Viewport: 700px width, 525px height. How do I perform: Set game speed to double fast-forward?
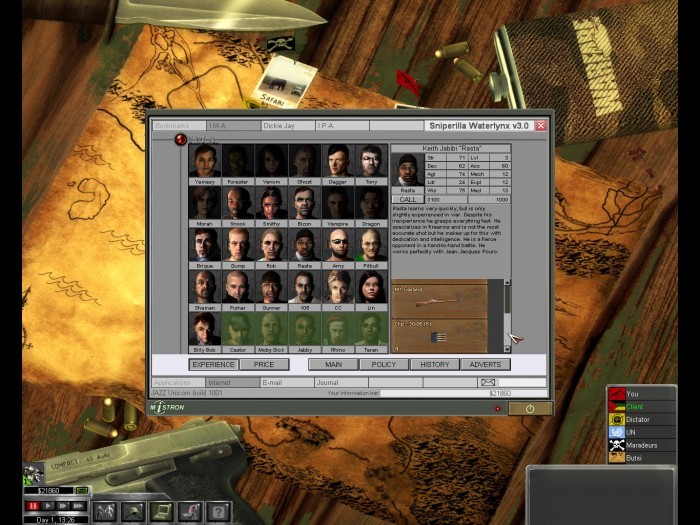coord(62,506)
